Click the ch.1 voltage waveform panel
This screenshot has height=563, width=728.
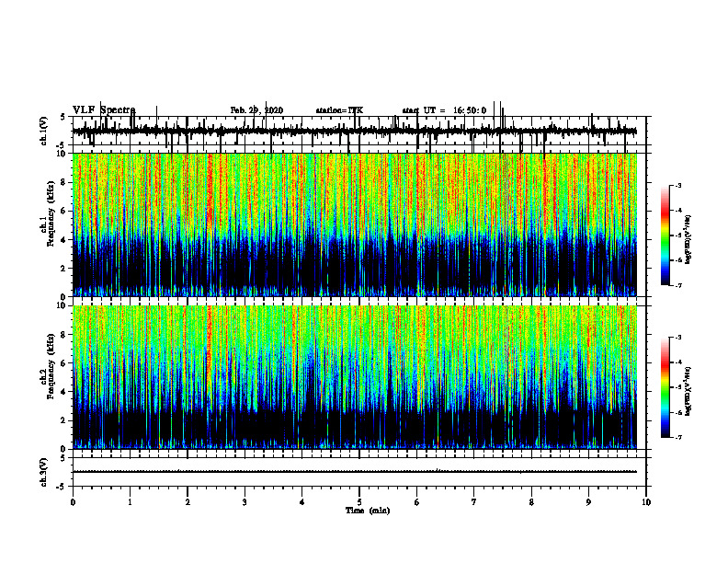pos(358,131)
